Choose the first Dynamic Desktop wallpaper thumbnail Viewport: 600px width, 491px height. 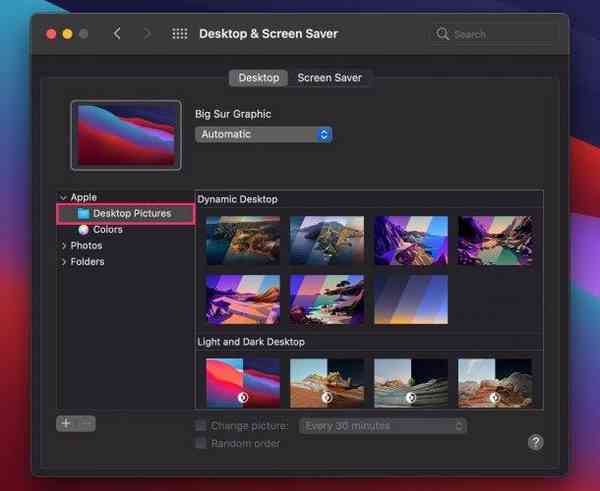point(242,240)
